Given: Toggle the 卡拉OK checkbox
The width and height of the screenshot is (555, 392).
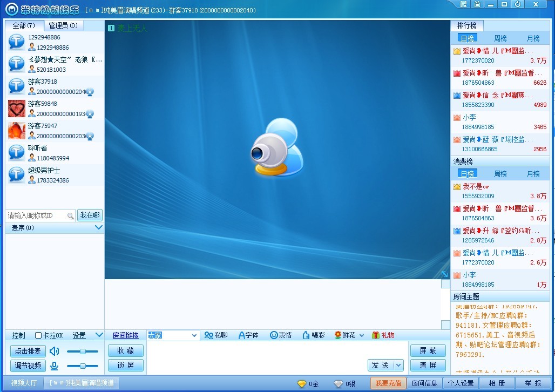Looking at the screenshot, I should 38,335.
